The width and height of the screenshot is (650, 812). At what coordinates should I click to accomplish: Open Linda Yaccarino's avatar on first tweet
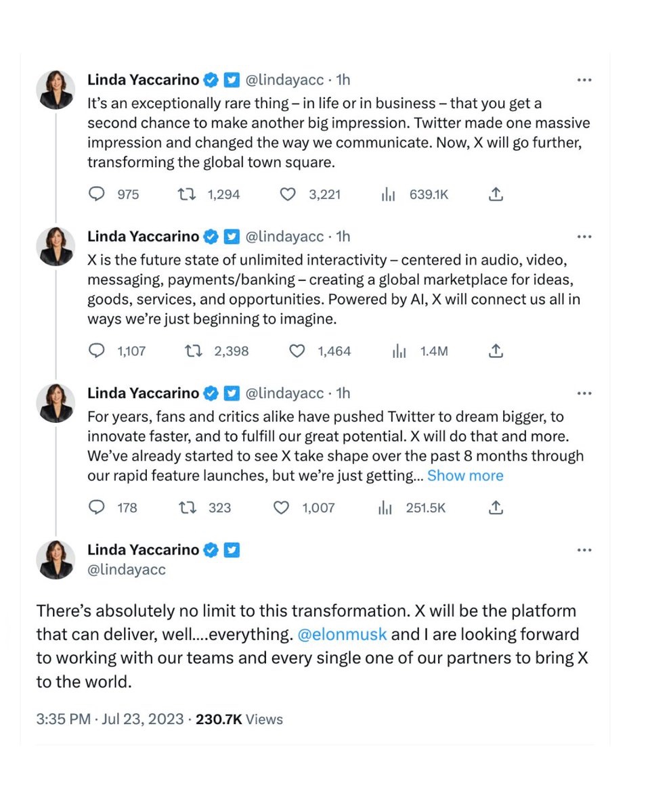click(x=56, y=89)
